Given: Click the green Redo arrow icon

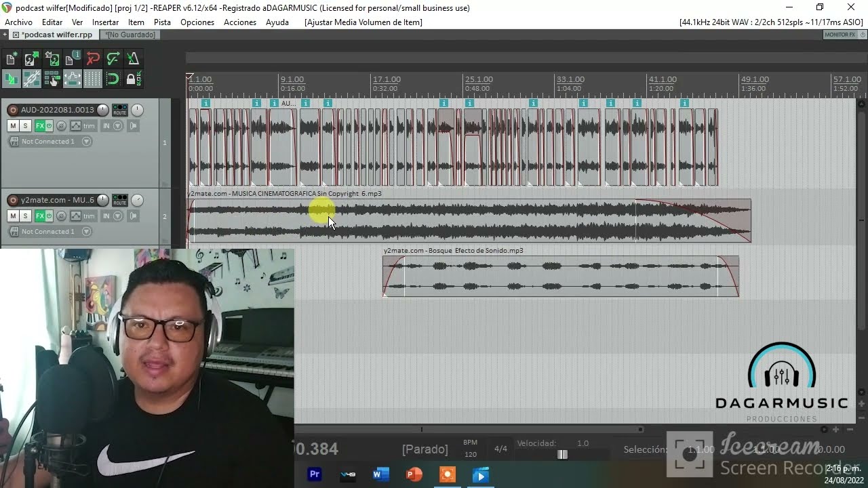Looking at the screenshot, I should pyautogui.click(x=113, y=59).
